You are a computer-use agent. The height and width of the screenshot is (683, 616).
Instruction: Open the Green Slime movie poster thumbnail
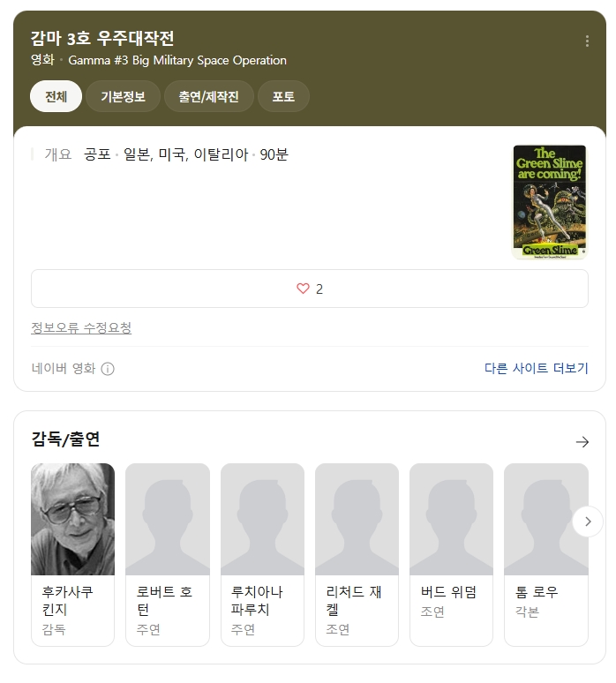click(550, 202)
